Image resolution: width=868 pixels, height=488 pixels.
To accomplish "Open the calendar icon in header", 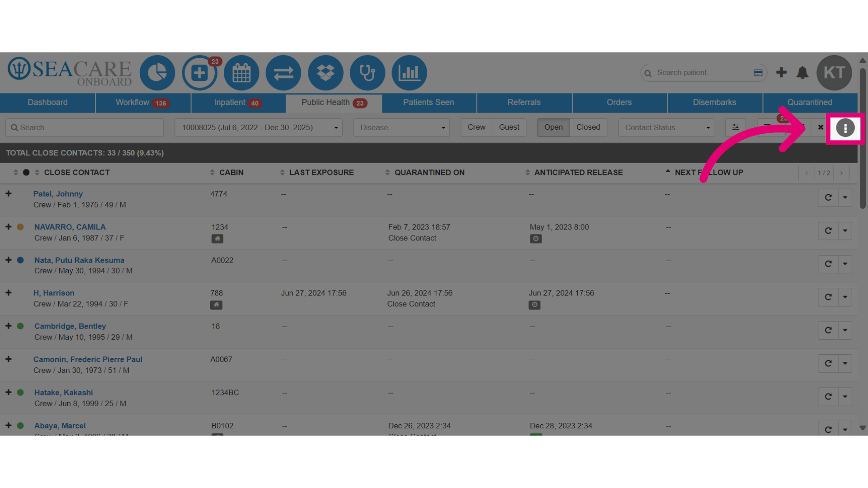I will click(x=241, y=73).
